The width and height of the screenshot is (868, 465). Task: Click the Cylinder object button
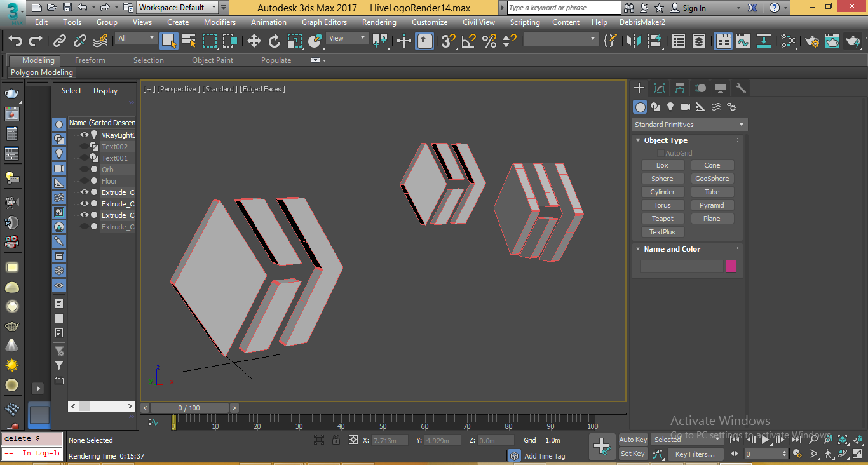pyautogui.click(x=663, y=192)
